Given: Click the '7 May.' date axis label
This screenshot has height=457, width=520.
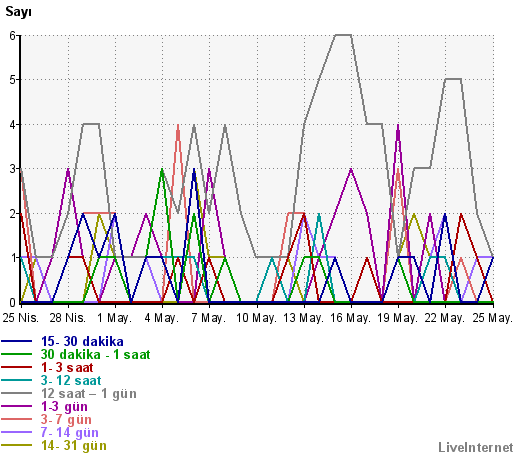Looking at the screenshot, I should [209, 318].
